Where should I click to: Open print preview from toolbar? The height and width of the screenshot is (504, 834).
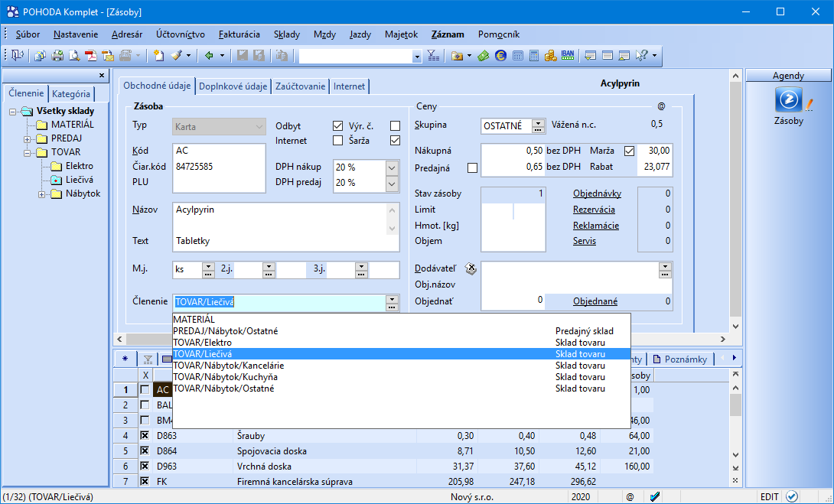pos(74,56)
